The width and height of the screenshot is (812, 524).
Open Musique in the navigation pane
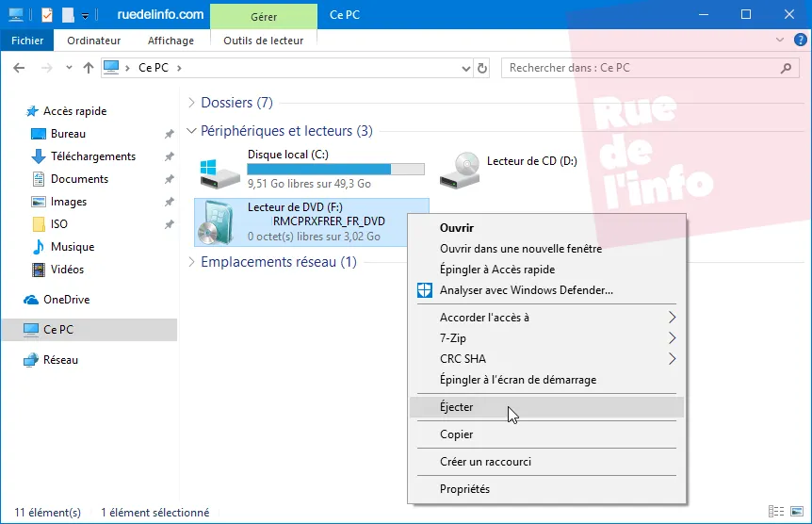(x=72, y=247)
